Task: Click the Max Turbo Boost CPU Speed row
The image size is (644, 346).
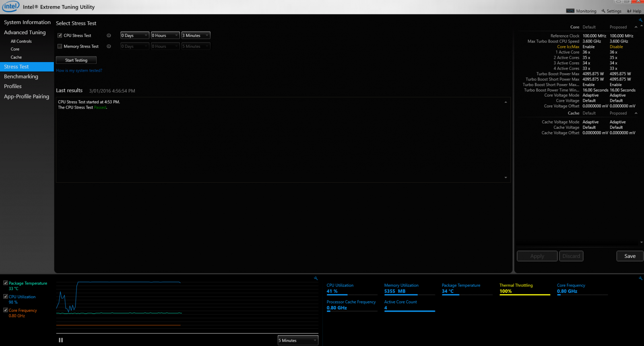Action: point(580,41)
